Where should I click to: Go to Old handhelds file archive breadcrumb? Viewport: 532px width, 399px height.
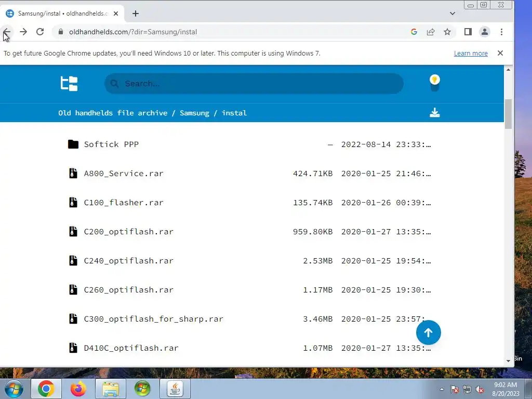(x=113, y=113)
